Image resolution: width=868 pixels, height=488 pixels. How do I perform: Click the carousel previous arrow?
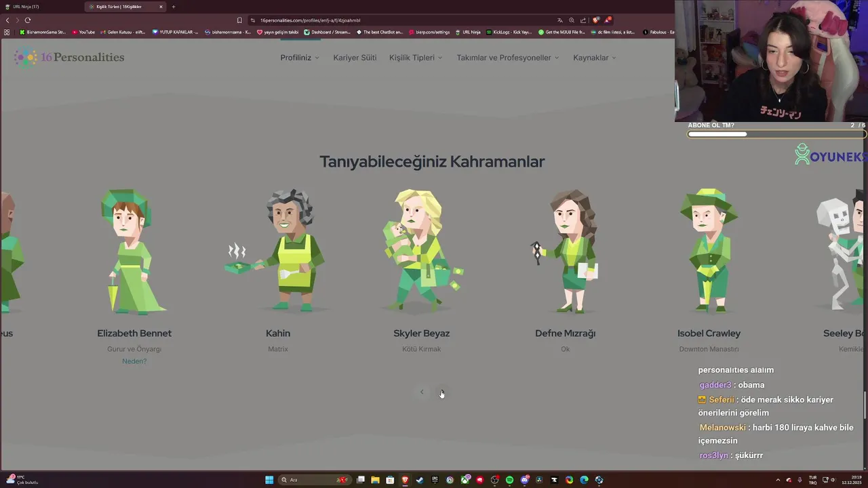(x=422, y=392)
